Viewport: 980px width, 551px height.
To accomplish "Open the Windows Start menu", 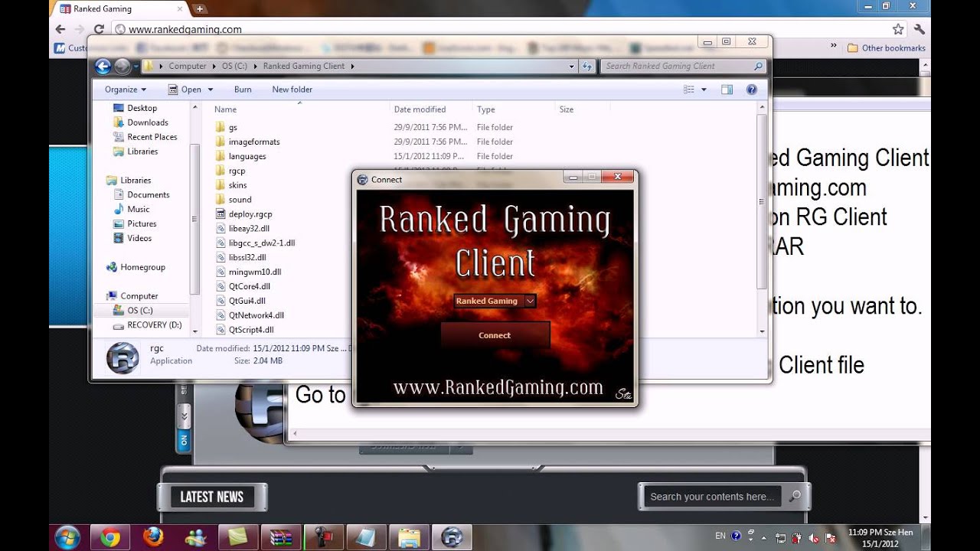I will click(67, 538).
